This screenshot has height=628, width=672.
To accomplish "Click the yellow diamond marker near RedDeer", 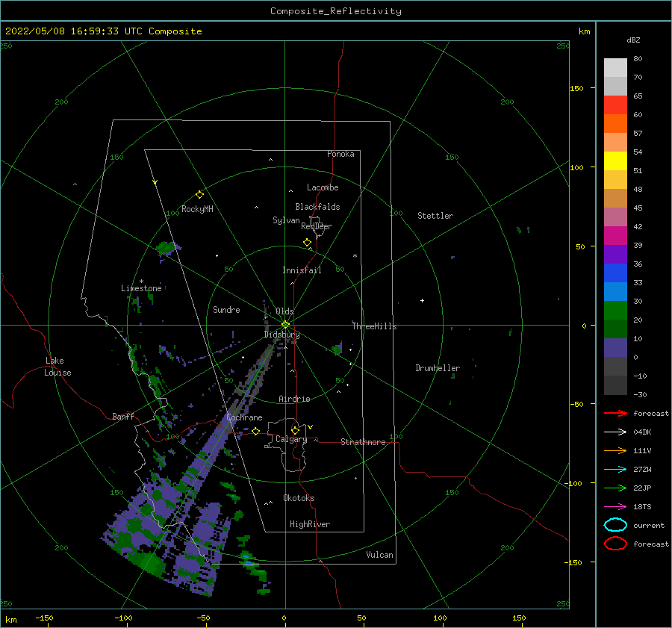I will tap(307, 242).
